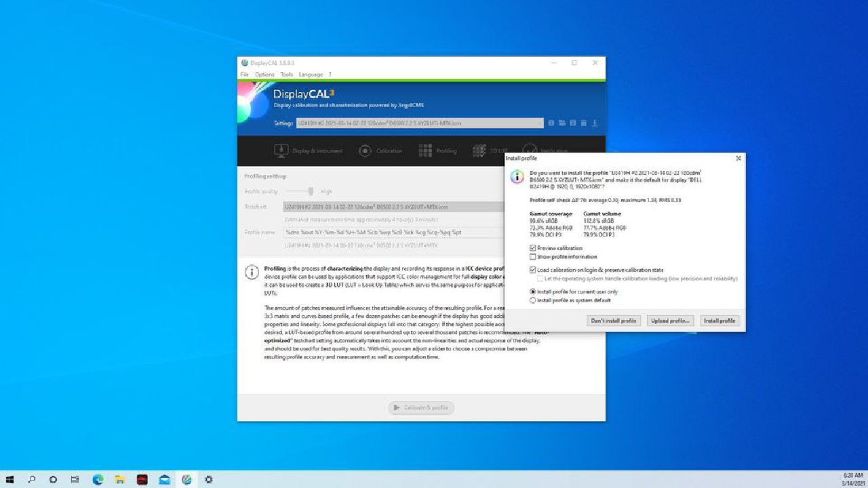Click the delete settings trash icon
The image size is (868, 488).
(584, 123)
